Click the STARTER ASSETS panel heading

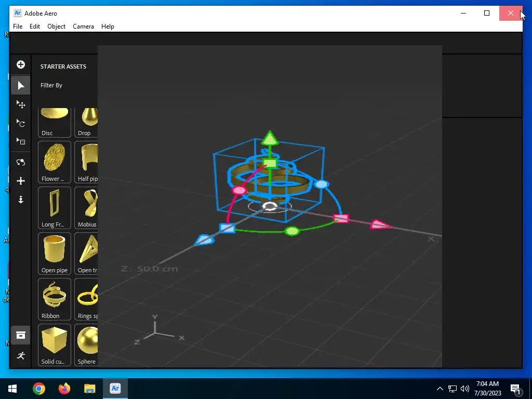pyautogui.click(x=63, y=66)
